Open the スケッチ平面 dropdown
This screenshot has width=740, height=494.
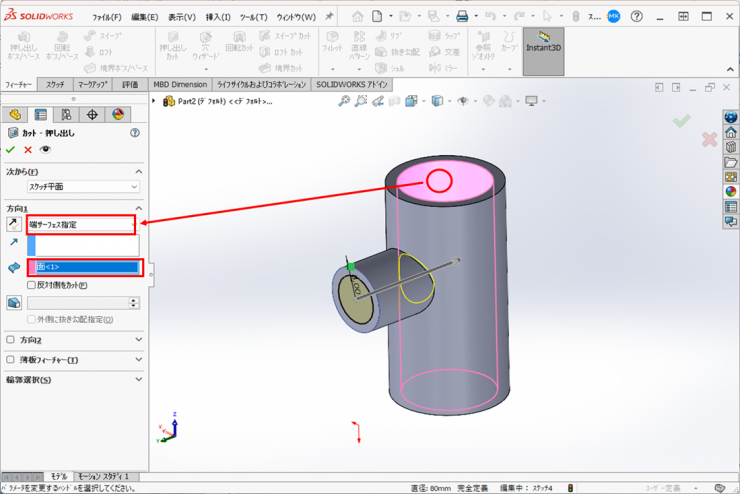pyautogui.click(x=83, y=187)
